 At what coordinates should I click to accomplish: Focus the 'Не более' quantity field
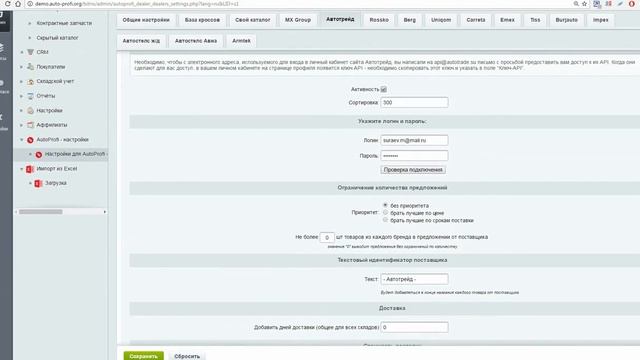pyautogui.click(x=327, y=237)
